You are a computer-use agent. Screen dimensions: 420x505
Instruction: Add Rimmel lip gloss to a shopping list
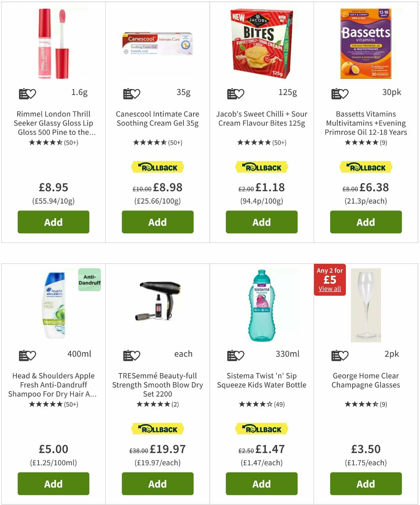23,93
